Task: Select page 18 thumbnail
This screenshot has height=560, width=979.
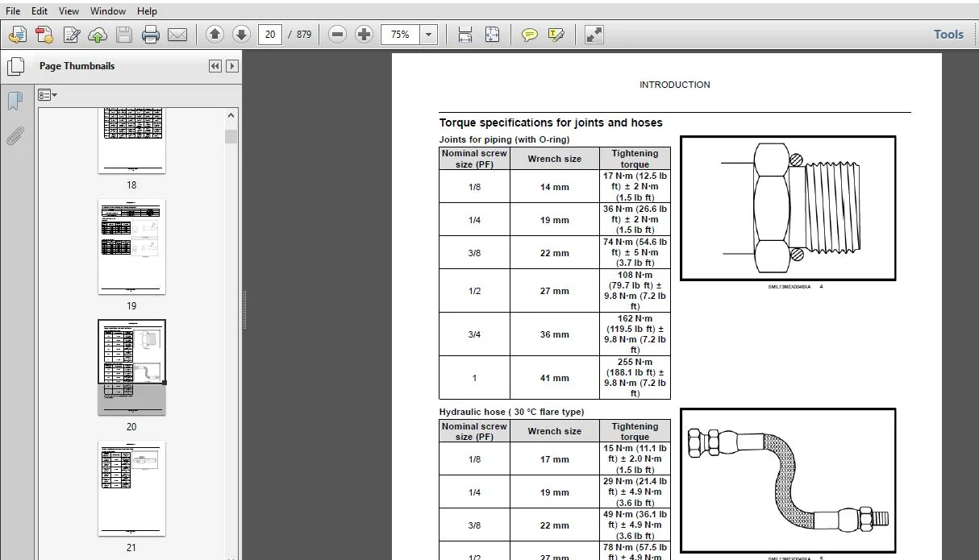Action: 131,140
